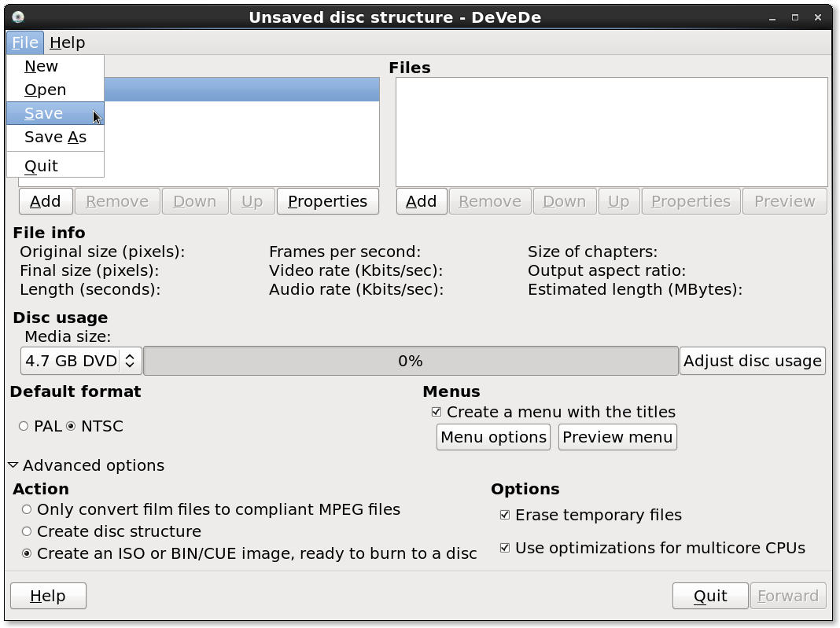Click Add below the titles list
Screen dimensions: 840x628
[x=46, y=201]
